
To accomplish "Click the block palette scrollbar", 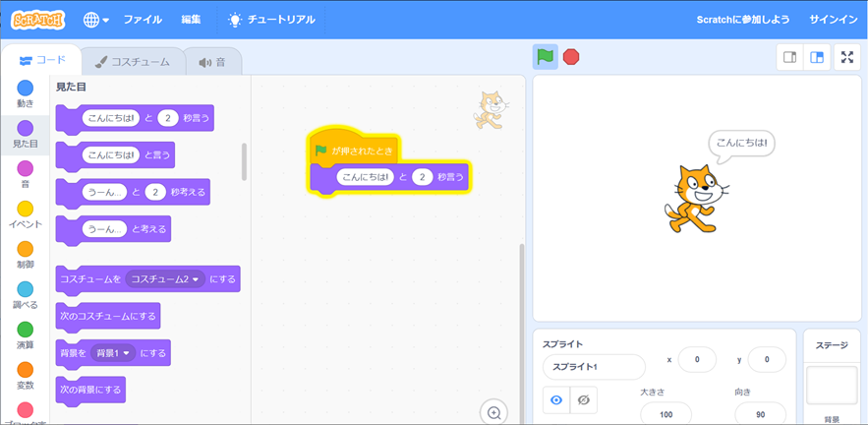I will click(245, 161).
